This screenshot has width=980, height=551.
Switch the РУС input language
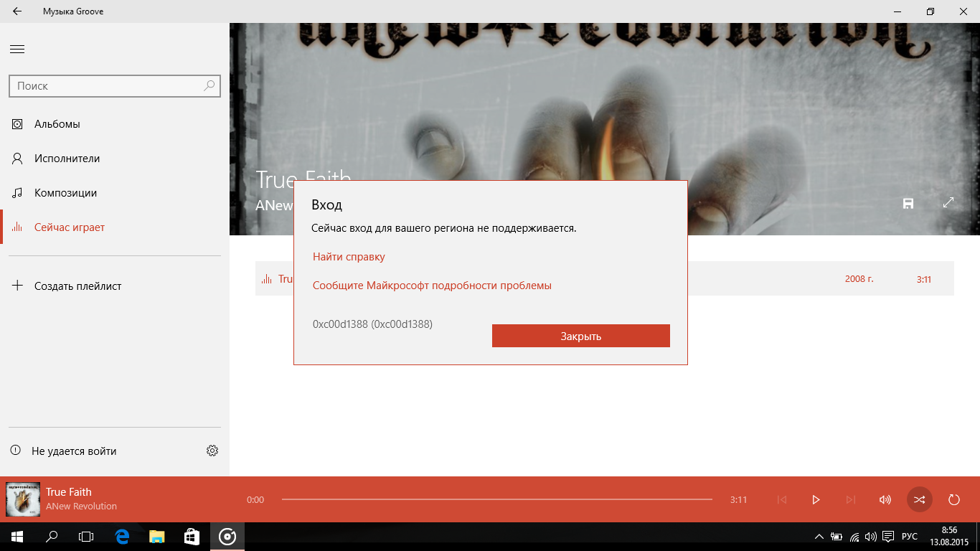pos(910,537)
